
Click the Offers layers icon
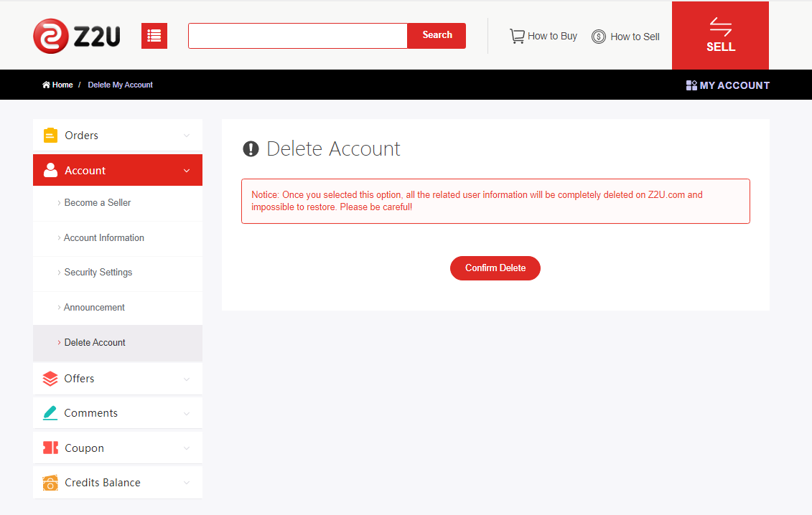[50, 379]
